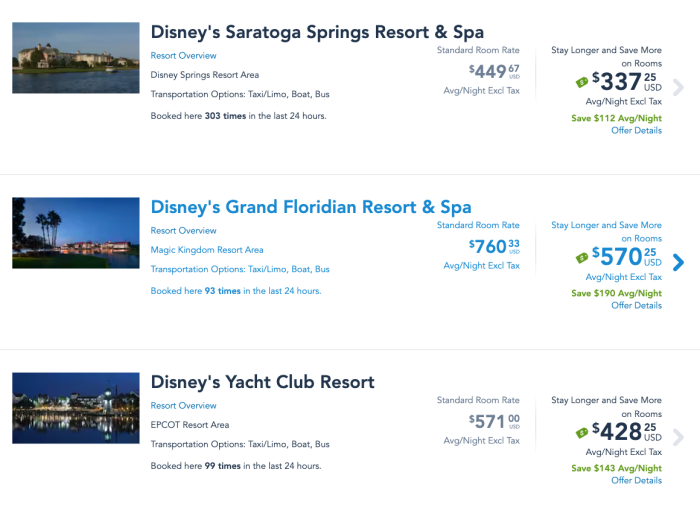
Task: Open Offer Details for Grand Floridian
Action: [636, 306]
